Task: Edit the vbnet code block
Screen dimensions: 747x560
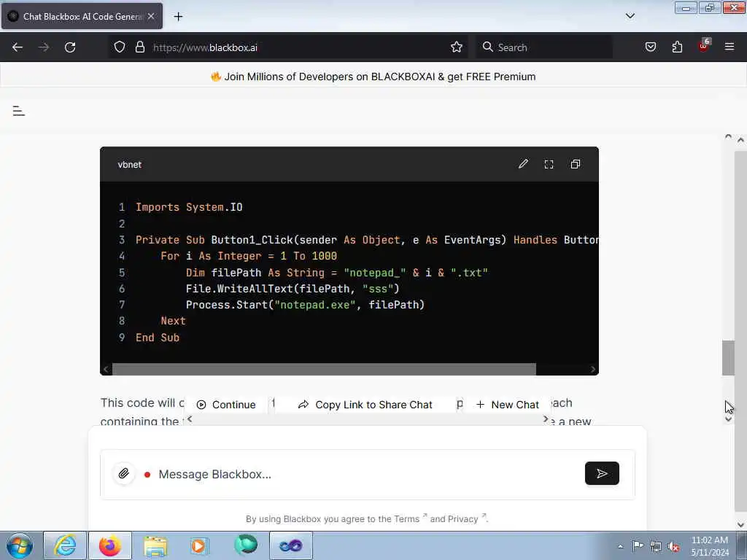Action: (523, 164)
